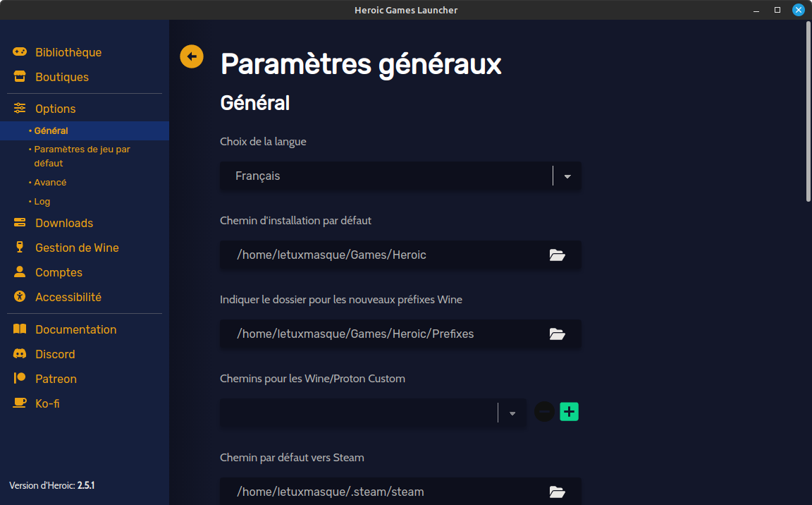Collapse the Options sidebar section

click(x=55, y=109)
